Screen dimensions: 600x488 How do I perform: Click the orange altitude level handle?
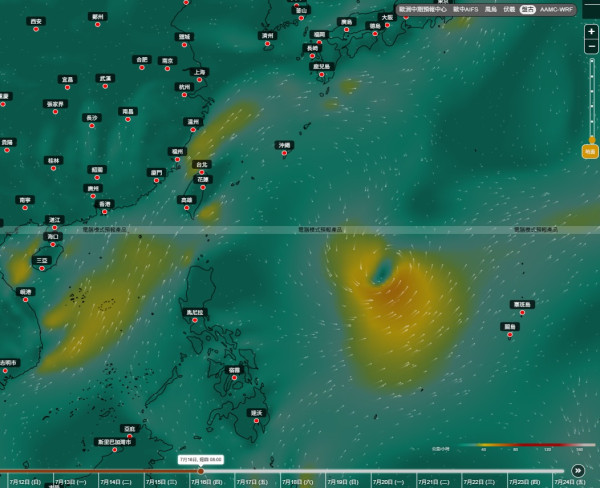pos(590,152)
